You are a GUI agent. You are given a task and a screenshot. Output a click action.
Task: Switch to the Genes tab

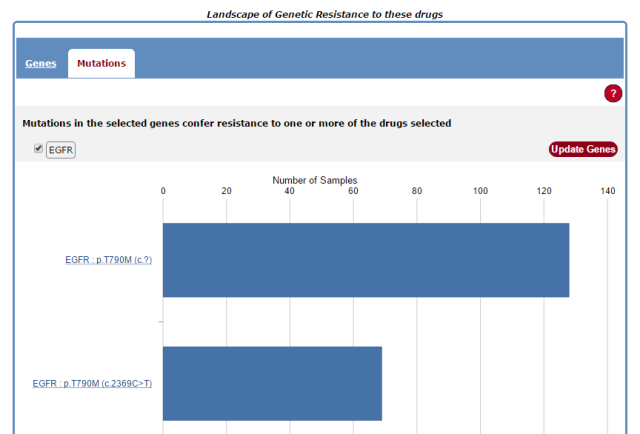click(40, 63)
